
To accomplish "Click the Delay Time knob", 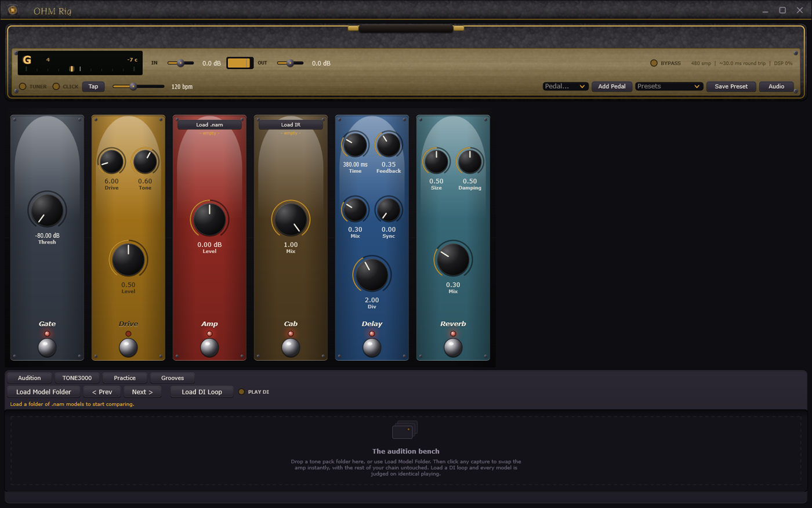I will pos(355,144).
